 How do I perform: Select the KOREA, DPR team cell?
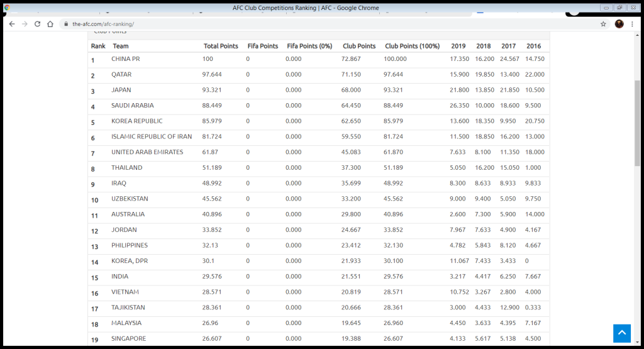(x=130, y=261)
